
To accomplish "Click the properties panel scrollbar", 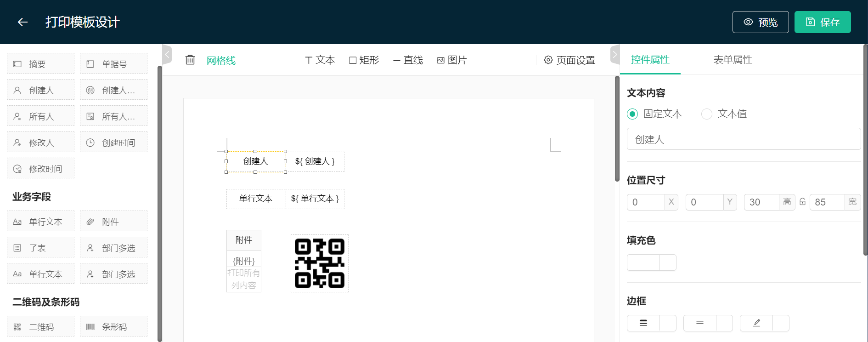I will 865,149.
